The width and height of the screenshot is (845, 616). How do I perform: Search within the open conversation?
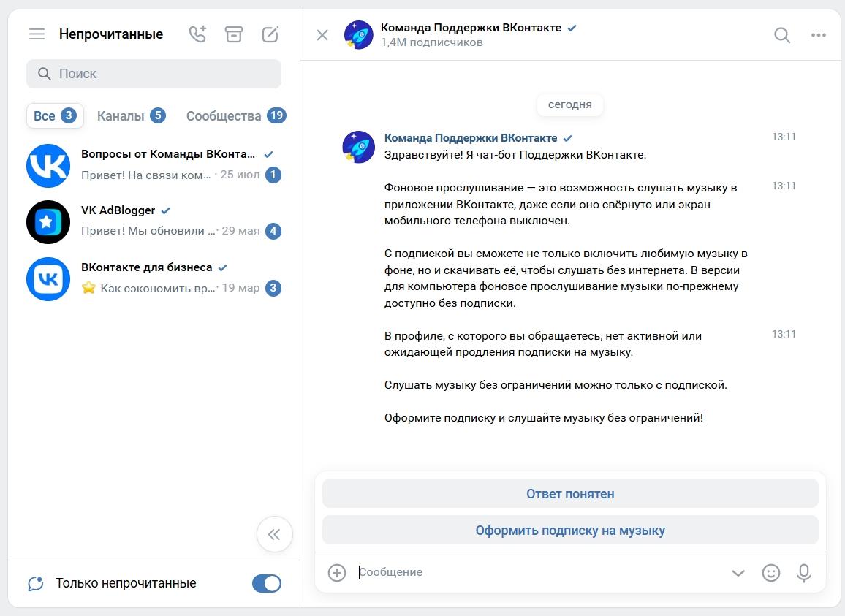click(782, 35)
